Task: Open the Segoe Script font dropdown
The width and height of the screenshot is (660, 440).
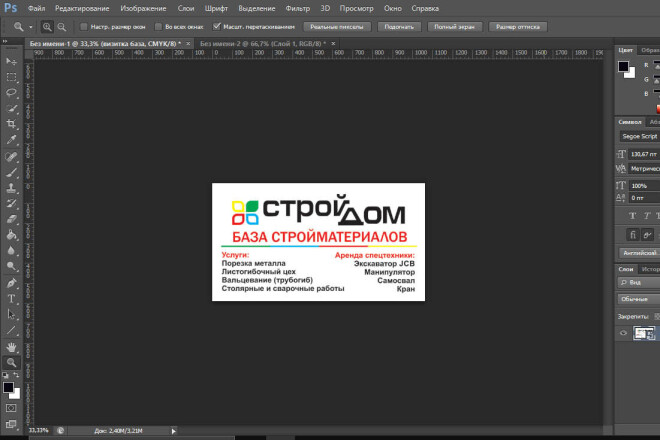Action: [639, 136]
